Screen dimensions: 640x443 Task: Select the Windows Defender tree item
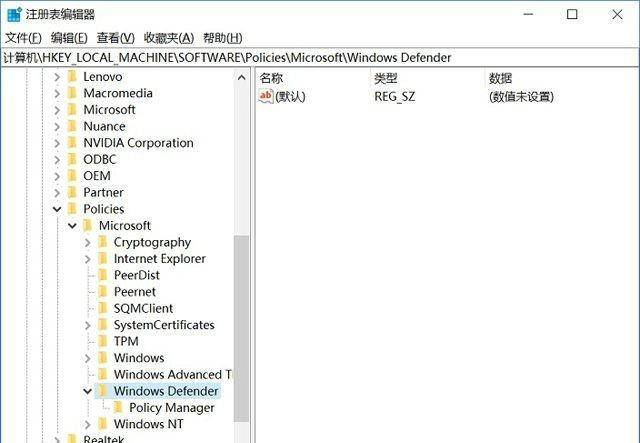point(166,391)
